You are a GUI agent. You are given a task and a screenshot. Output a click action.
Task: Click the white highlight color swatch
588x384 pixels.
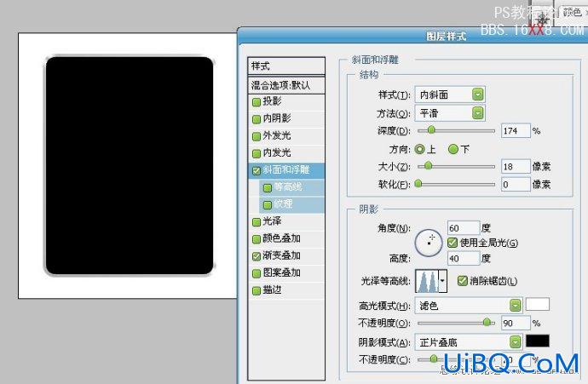(x=538, y=304)
